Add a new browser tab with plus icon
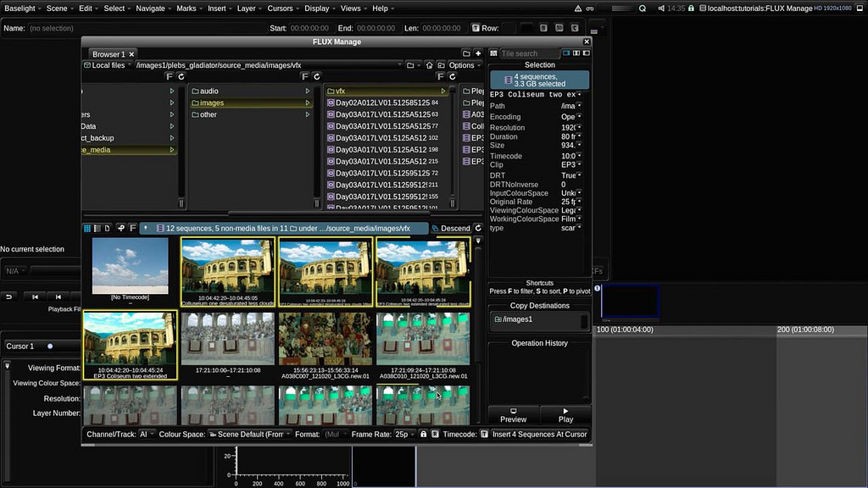 pyautogui.click(x=478, y=53)
